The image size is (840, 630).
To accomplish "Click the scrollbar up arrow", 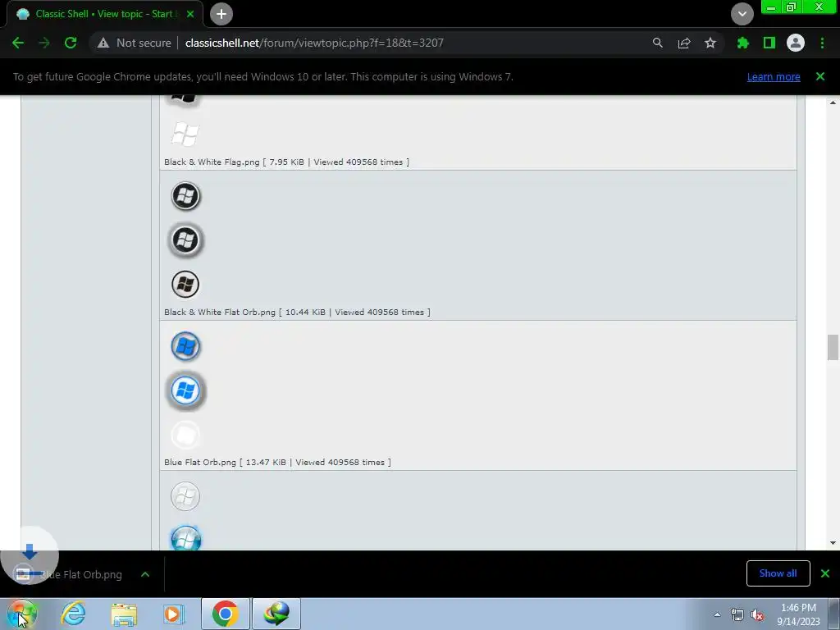I will [833, 103].
